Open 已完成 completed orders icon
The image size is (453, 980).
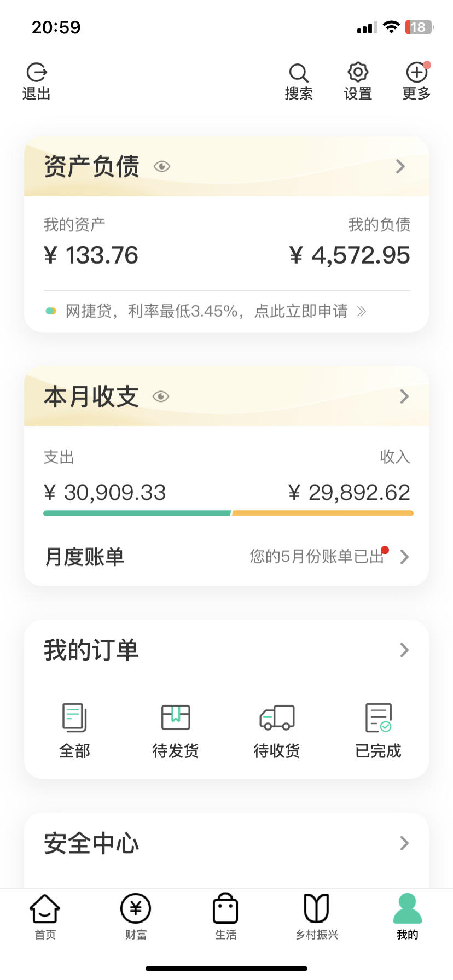(x=378, y=717)
